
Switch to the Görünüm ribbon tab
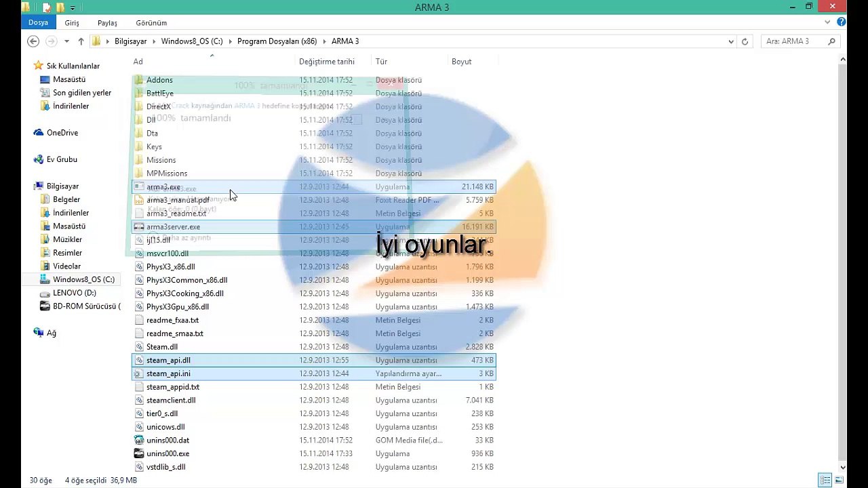(x=151, y=22)
